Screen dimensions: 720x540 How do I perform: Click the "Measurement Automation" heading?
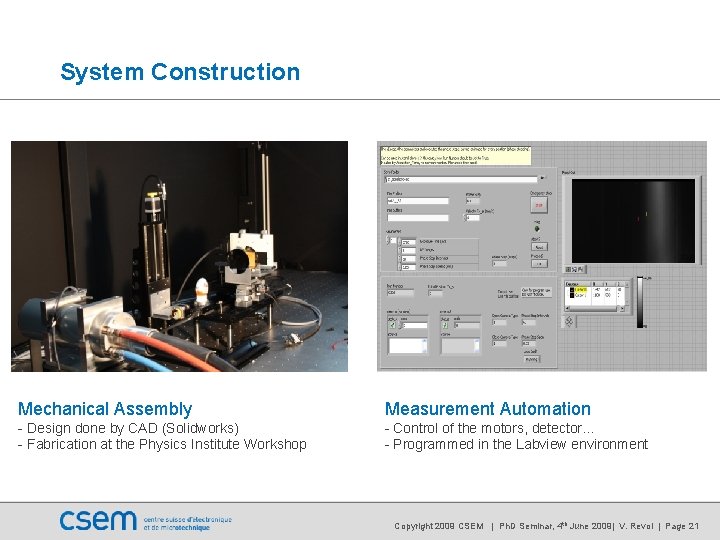(x=488, y=409)
